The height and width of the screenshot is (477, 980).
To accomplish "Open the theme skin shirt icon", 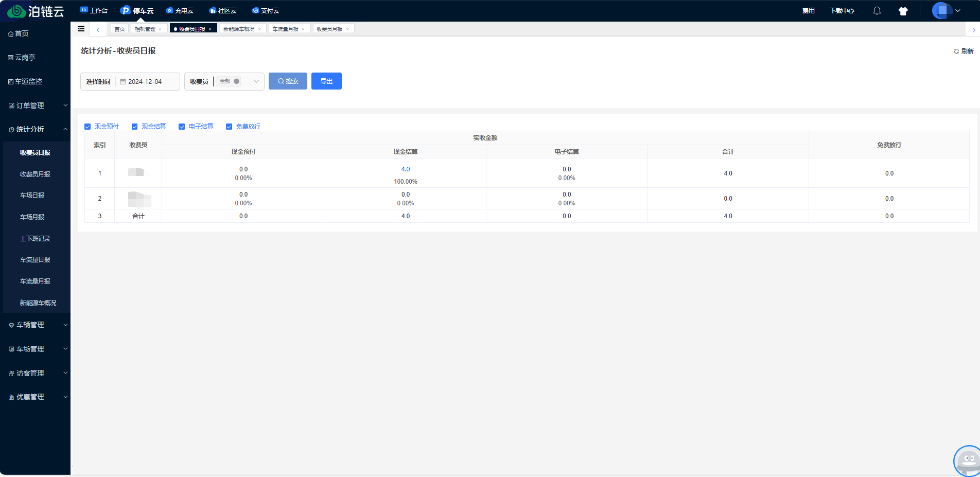I will click(903, 11).
